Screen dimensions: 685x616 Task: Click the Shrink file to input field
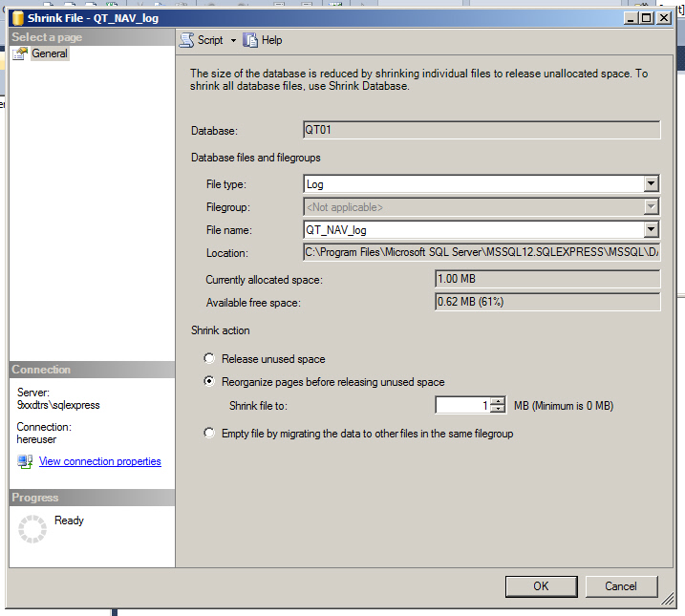coord(462,406)
